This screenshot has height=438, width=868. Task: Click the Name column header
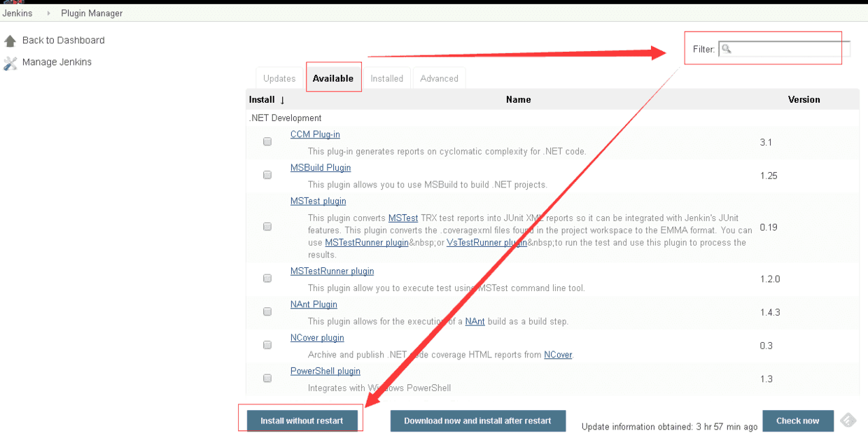pos(519,99)
